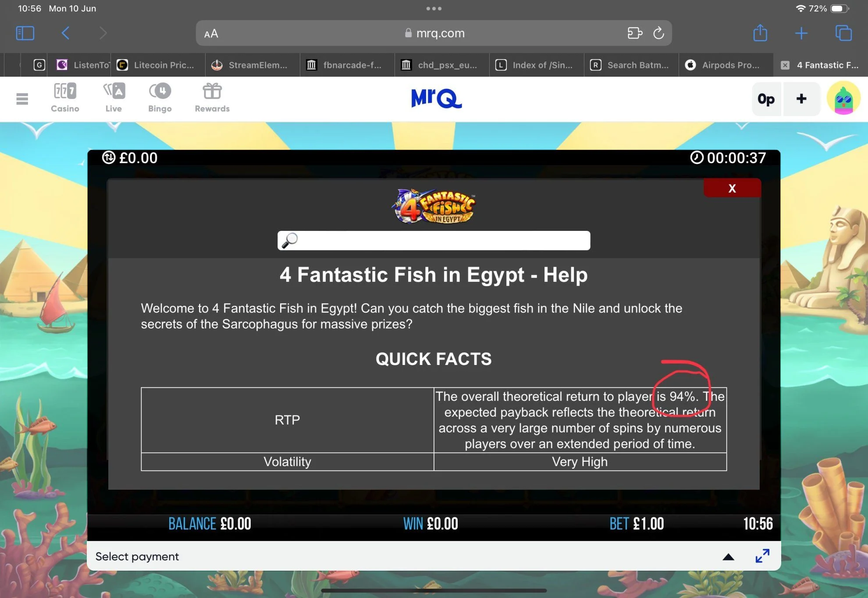The width and height of the screenshot is (868, 598).
Task: Open the account avatar profile
Action: (843, 99)
